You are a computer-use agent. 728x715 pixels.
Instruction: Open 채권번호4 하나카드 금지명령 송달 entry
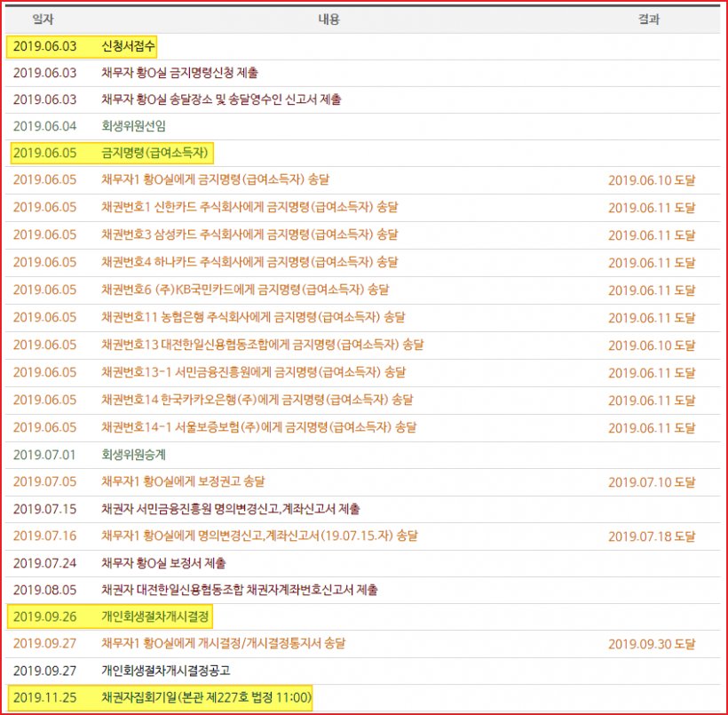click(x=249, y=262)
